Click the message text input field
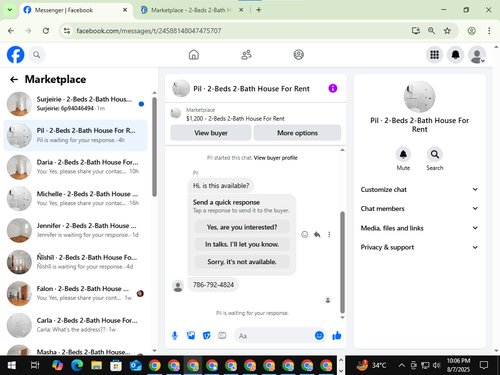The width and height of the screenshot is (500, 375). (274, 336)
